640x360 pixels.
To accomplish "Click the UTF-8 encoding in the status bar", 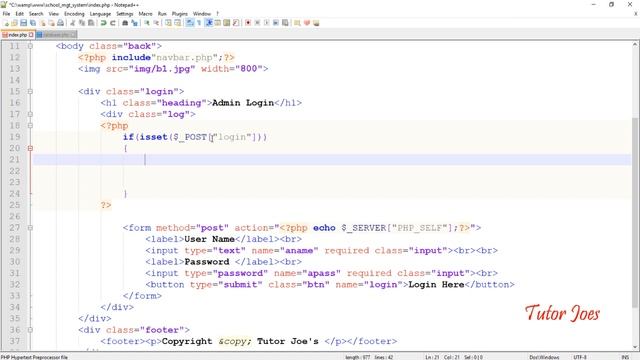I will pos(580,357).
